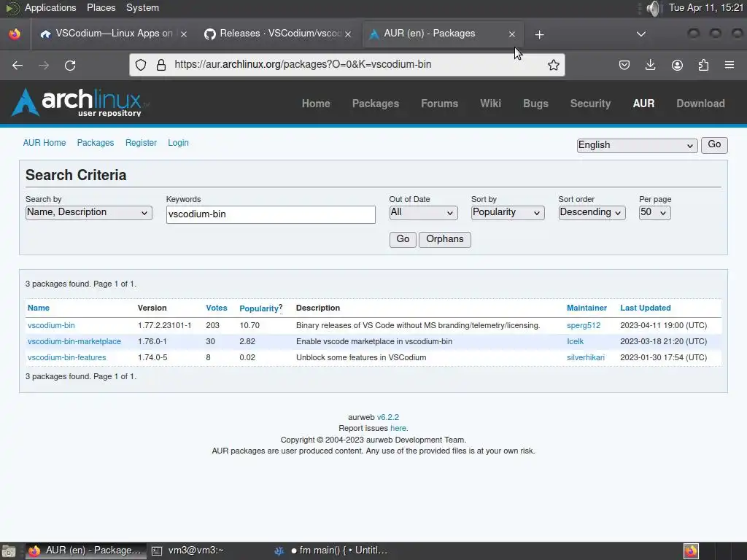Image resolution: width=747 pixels, height=560 pixels.
Task: Click the Keywords input field
Action: (x=271, y=214)
